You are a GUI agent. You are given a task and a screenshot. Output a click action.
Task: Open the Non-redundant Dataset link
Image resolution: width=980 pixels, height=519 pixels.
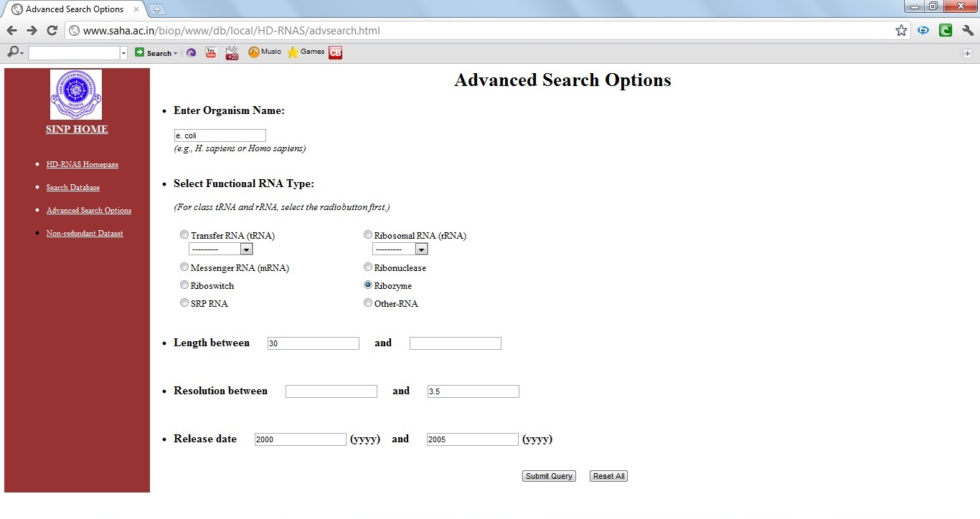pos(85,233)
